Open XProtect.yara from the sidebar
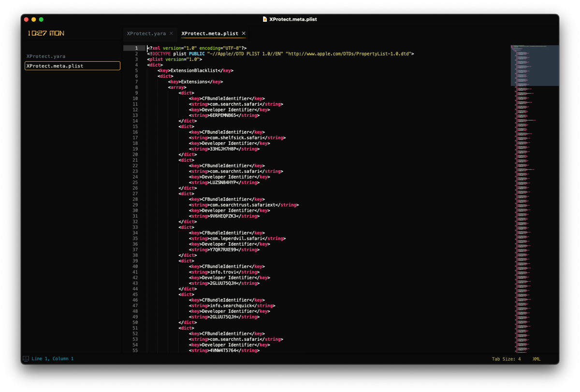Image resolution: width=580 pixels, height=392 pixels. pyautogui.click(x=46, y=56)
